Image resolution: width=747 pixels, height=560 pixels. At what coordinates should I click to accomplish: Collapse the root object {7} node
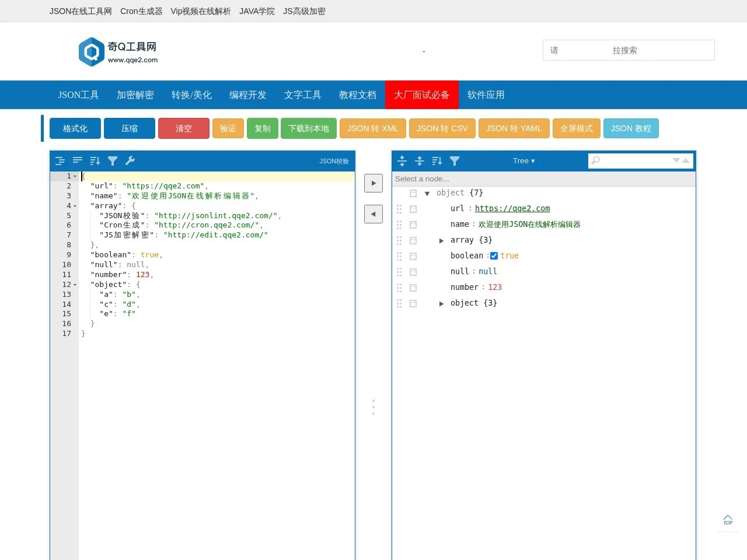tap(427, 193)
